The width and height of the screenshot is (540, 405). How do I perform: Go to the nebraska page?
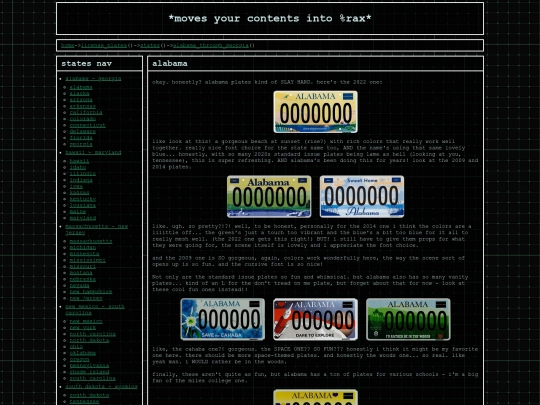pyautogui.click(x=83, y=279)
